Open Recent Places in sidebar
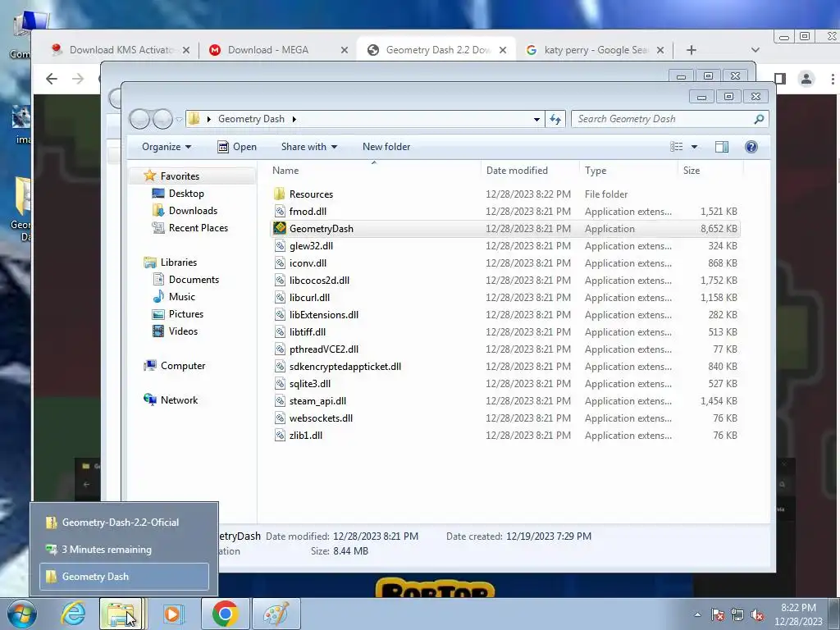This screenshot has width=840, height=630. click(x=199, y=228)
